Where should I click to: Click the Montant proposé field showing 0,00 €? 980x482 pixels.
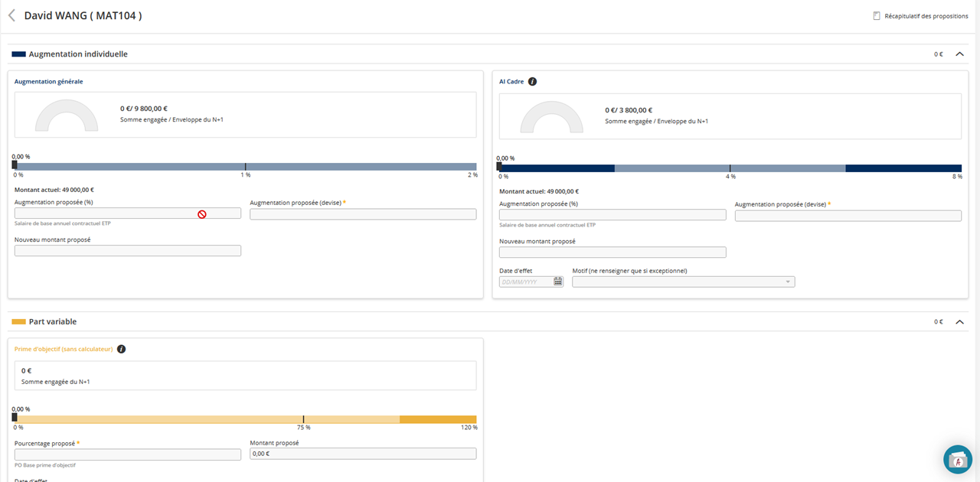pos(363,454)
